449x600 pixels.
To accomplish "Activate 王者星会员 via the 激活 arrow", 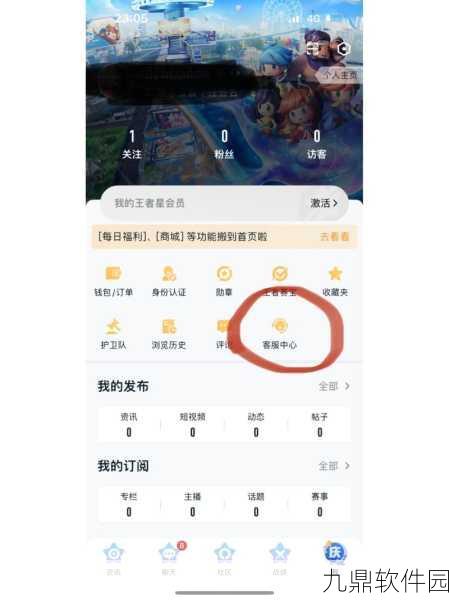I will point(324,203).
